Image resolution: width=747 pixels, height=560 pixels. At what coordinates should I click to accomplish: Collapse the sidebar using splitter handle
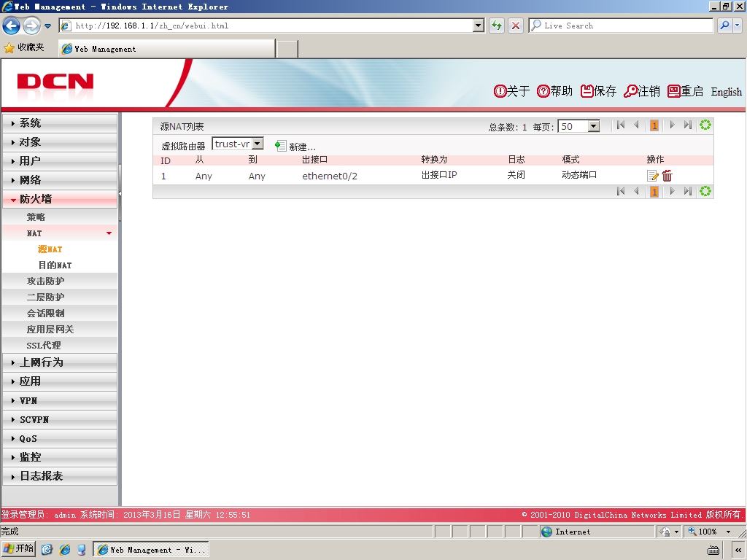coord(120,193)
